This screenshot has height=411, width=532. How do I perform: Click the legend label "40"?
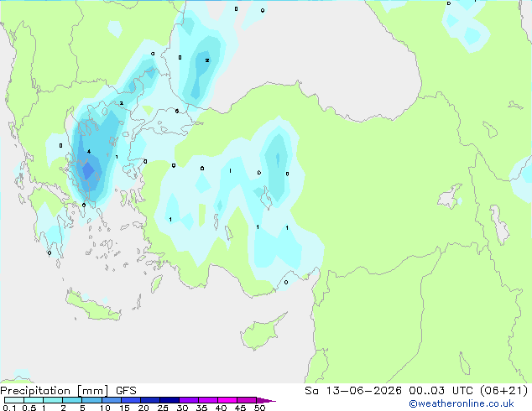click(221, 408)
